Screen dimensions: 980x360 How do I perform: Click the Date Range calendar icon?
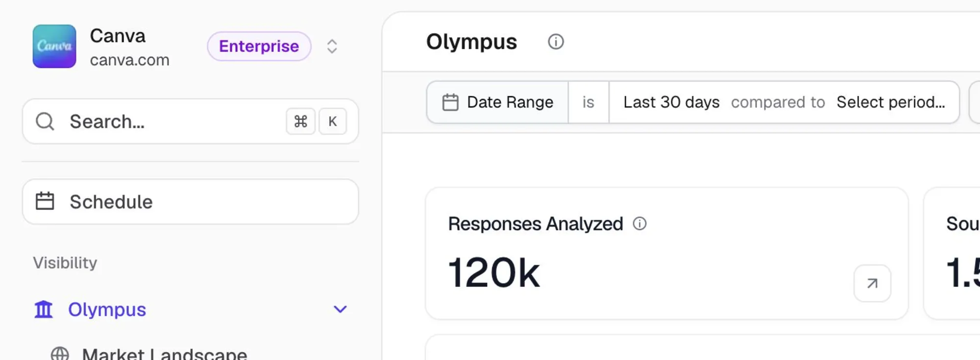click(450, 102)
